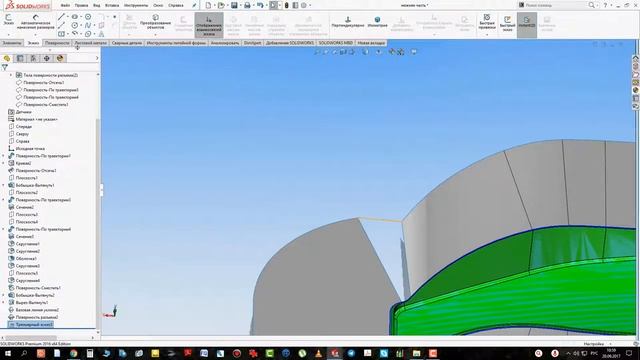Click Преобразование объектов convert entities
640x360 pixels.
click(155, 22)
